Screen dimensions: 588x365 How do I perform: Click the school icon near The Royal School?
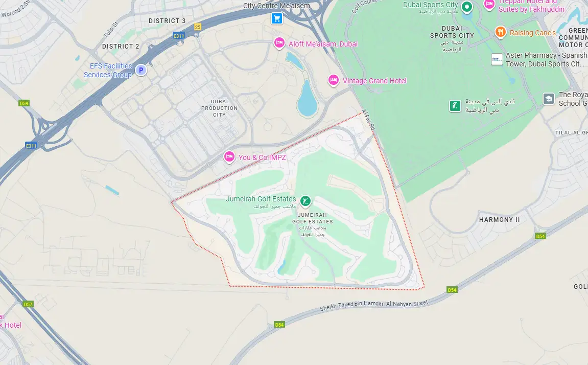549,99
